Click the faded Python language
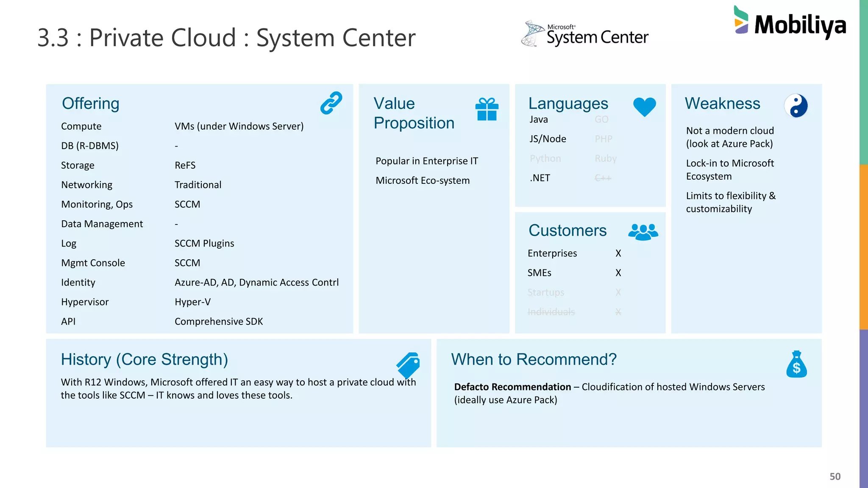 (545, 158)
